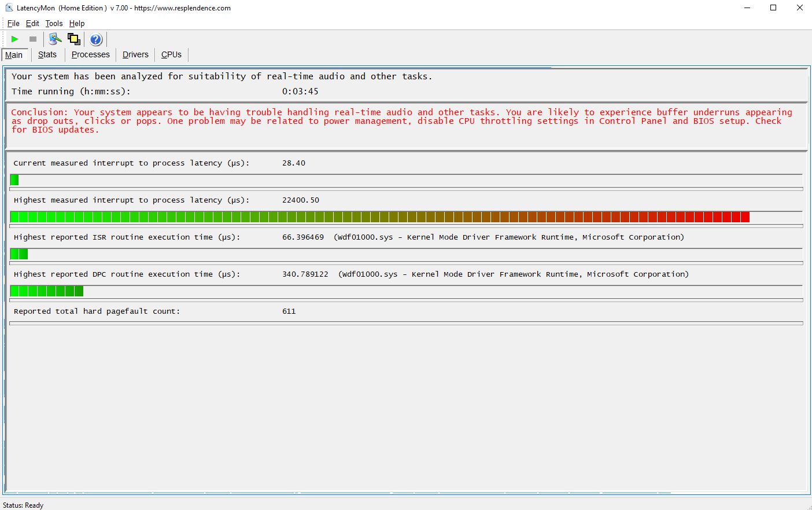Switch to the CPUs tab
The image size is (812, 510).
tap(171, 55)
